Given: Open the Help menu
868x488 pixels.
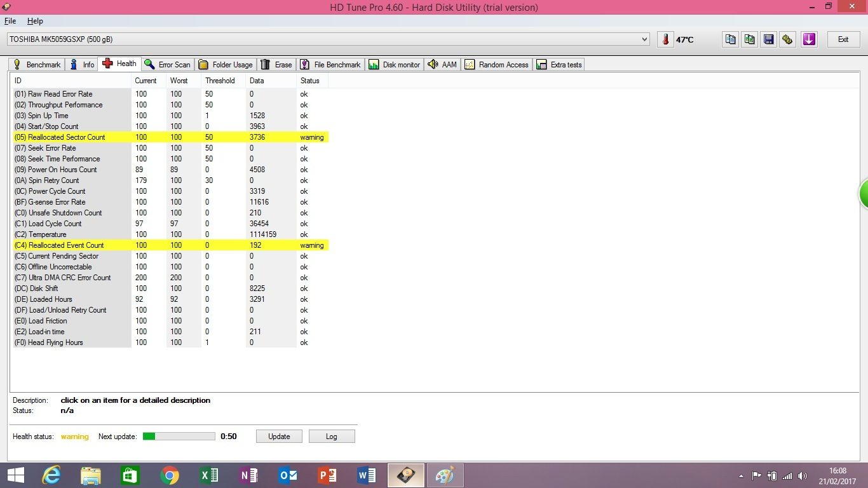Looking at the screenshot, I should tap(35, 21).
